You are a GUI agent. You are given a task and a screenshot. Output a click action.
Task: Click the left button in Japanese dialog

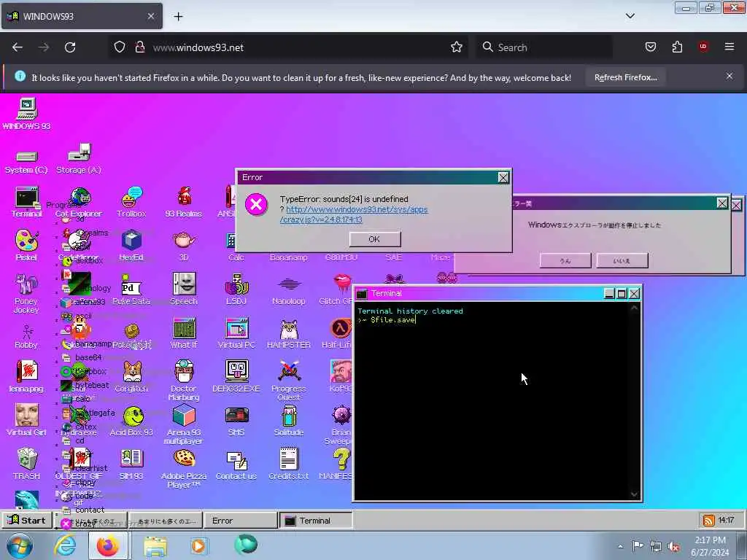click(565, 260)
